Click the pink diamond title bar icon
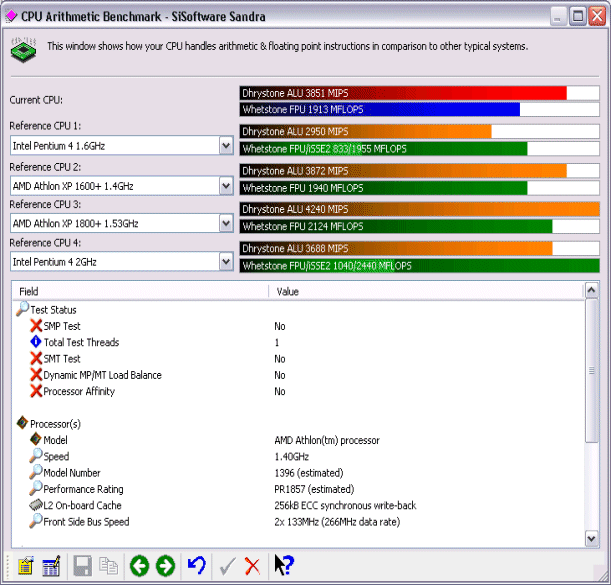This screenshot has width=611, height=585. click(x=11, y=16)
